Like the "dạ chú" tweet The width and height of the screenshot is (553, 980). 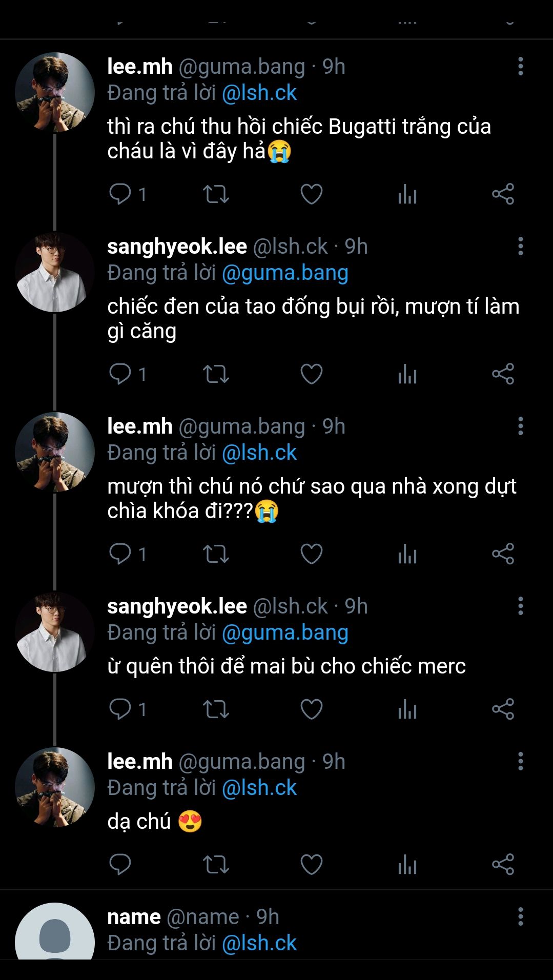[x=311, y=865]
